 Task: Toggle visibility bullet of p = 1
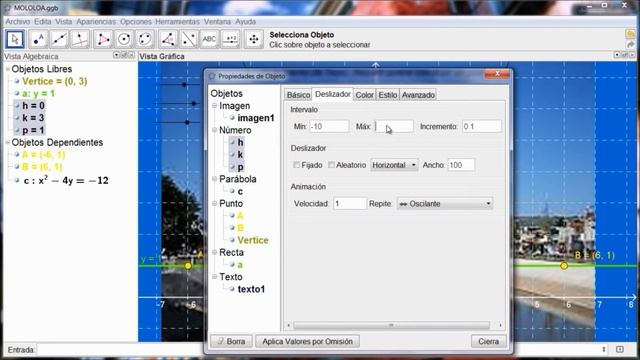coord(17,130)
